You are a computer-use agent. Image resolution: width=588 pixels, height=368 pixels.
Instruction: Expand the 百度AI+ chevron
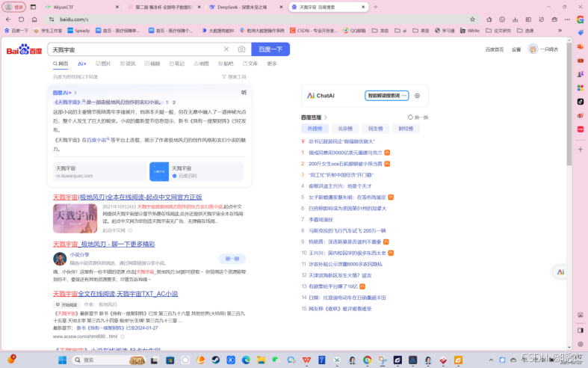point(75,93)
